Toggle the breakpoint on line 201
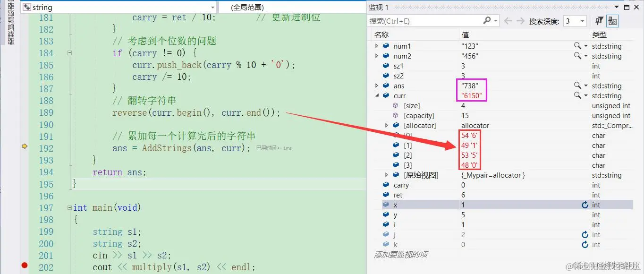Viewport: 644px width, 274px height. click(25, 256)
